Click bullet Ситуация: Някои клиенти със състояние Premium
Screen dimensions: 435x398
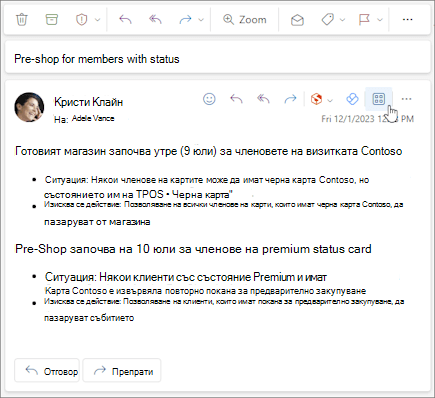[186, 277]
